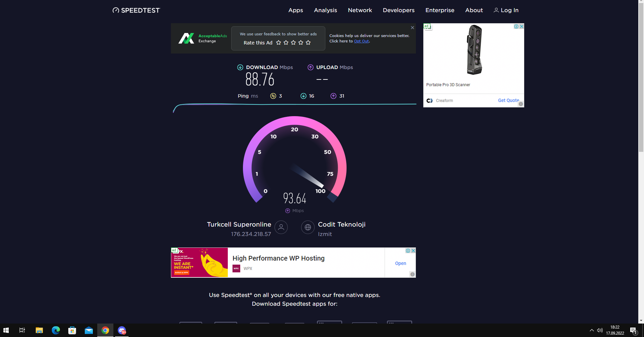Open the Developers menu
The image size is (644, 337).
(x=399, y=10)
